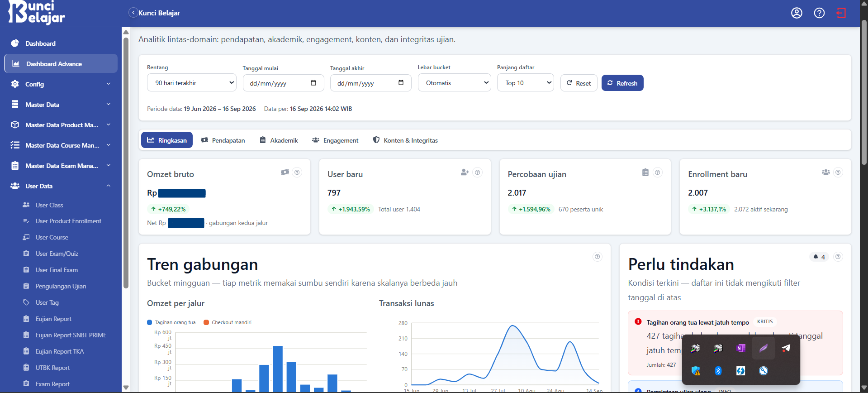Click the red logout icon in header

point(841,13)
